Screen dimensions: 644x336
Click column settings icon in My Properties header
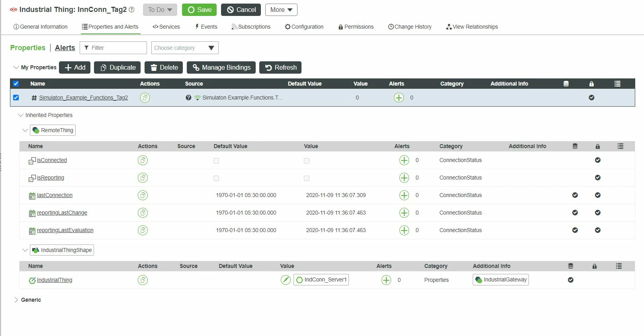point(617,84)
